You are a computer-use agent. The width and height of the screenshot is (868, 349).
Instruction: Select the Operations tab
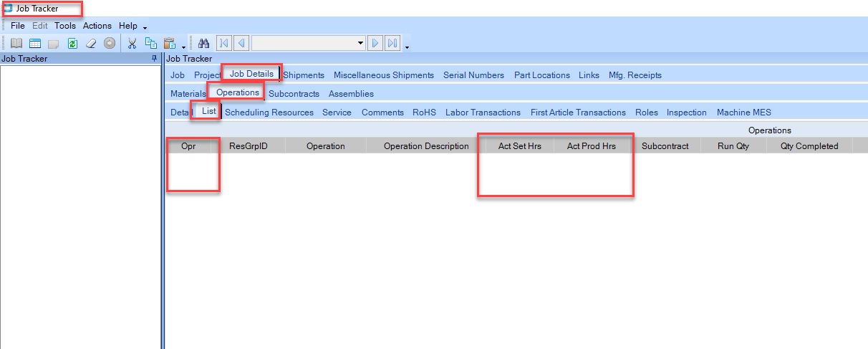coord(238,92)
